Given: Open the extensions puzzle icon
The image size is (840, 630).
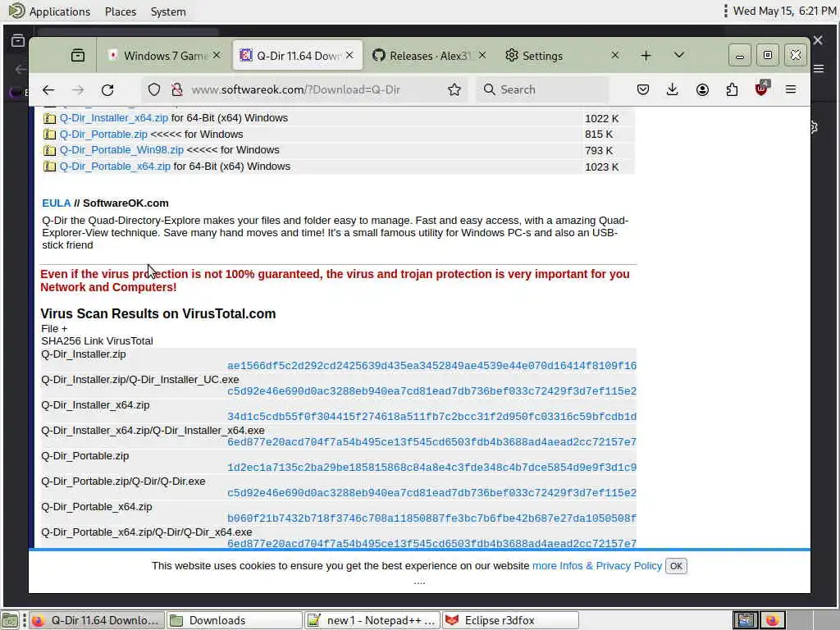Looking at the screenshot, I should coord(732,90).
